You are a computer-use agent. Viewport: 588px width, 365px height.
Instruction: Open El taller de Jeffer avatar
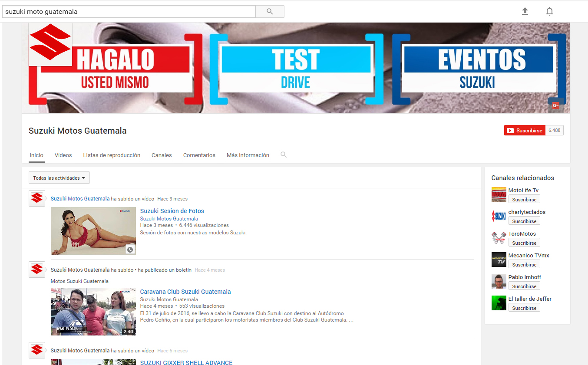click(499, 303)
